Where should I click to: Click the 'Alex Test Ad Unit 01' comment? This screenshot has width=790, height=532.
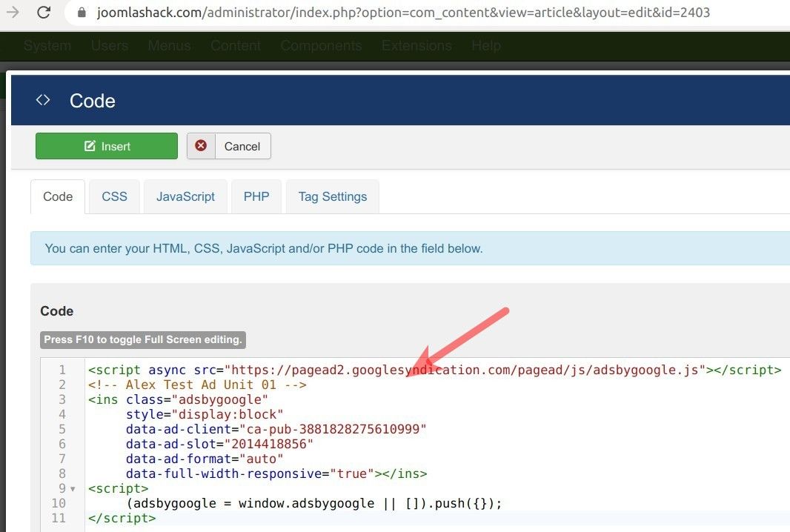click(x=197, y=385)
